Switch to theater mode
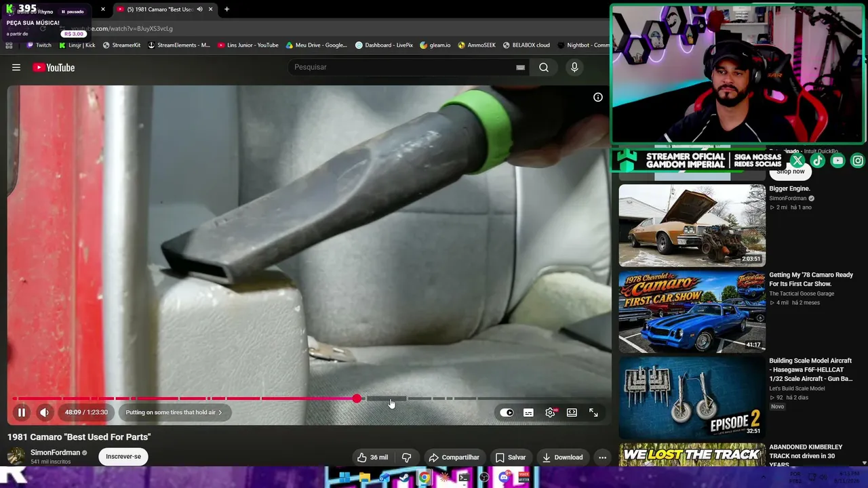868x488 pixels. (572, 412)
